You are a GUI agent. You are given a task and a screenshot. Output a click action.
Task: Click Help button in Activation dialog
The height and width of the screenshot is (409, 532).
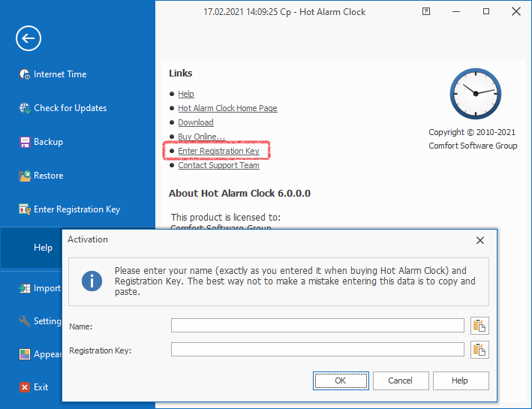click(461, 380)
